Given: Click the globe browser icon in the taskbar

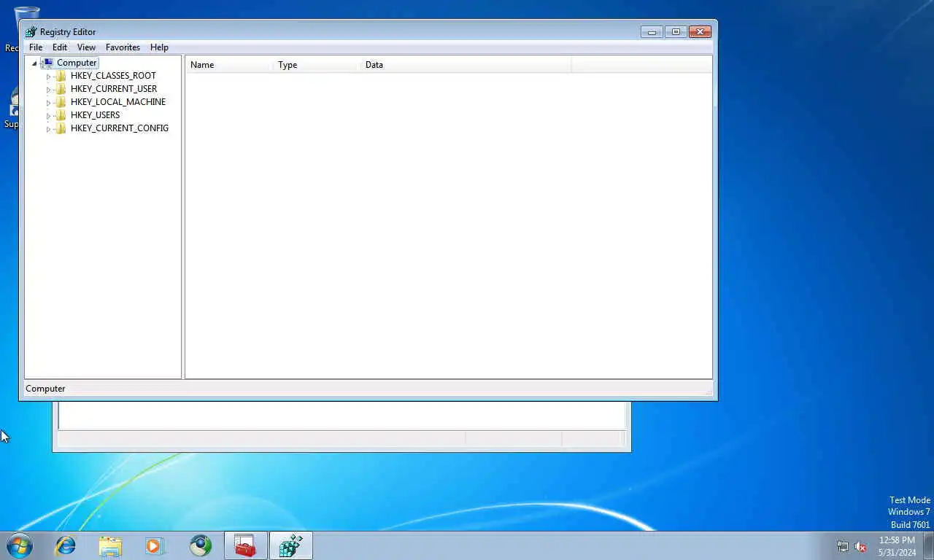Looking at the screenshot, I should point(201,545).
